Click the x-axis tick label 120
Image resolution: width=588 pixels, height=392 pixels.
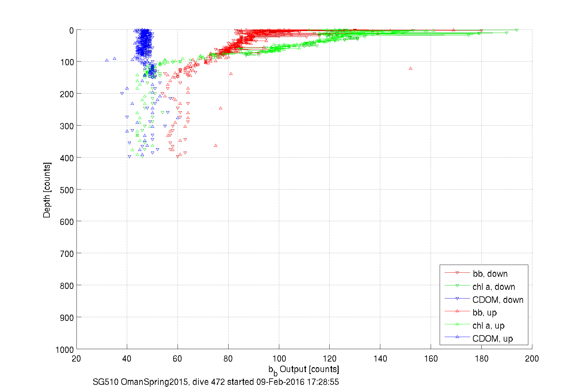[x=329, y=359]
